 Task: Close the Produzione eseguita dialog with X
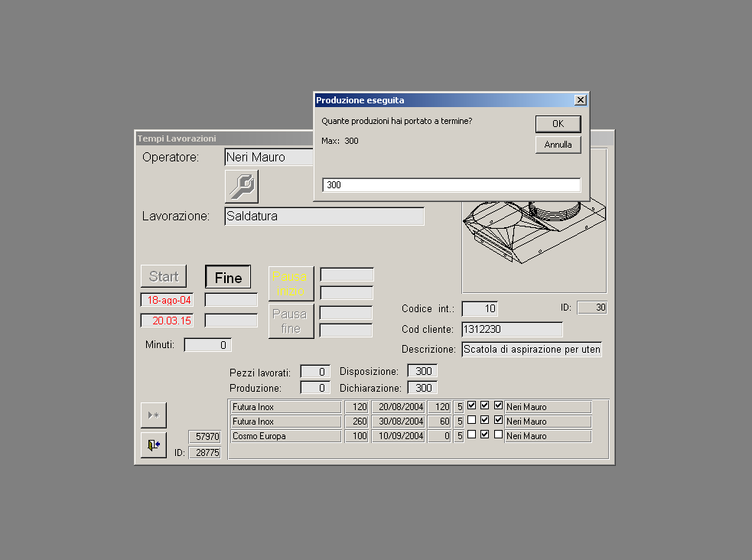click(x=581, y=99)
